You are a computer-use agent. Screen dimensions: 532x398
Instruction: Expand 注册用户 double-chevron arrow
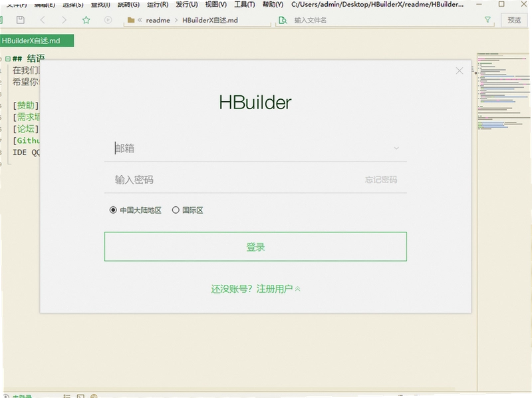click(297, 289)
